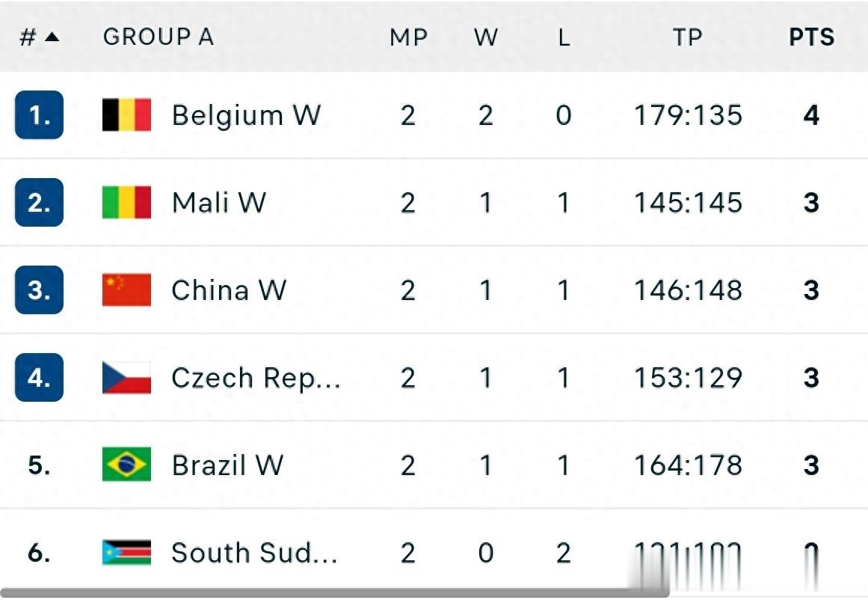Image resolution: width=868 pixels, height=600 pixels.
Task: Click the China flag icon
Action: pos(126,290)
